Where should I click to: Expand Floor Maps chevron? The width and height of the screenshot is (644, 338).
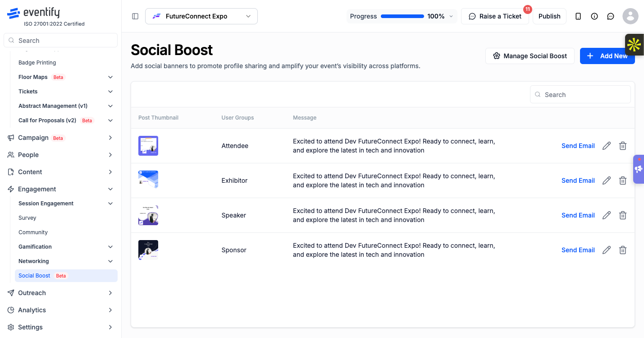(x=110, y=77)
